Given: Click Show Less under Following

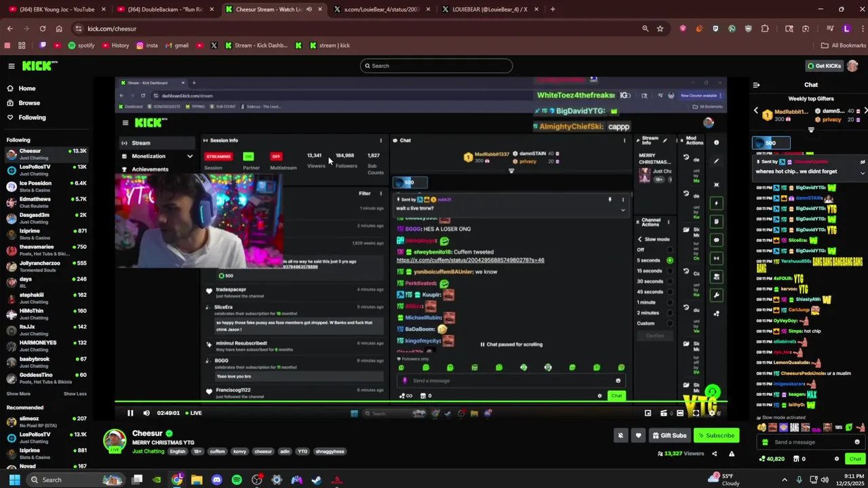Looking at the screenshot, I should [75, 394].
